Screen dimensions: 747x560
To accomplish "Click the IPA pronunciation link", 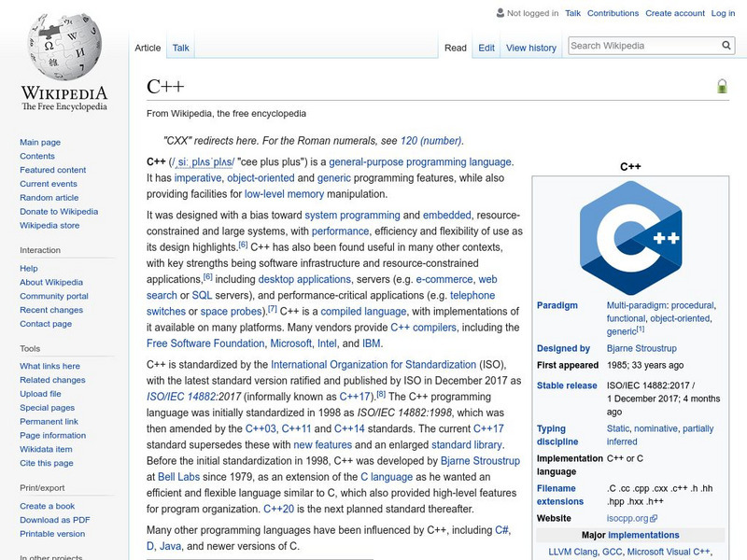I will [x=203, y=161].
